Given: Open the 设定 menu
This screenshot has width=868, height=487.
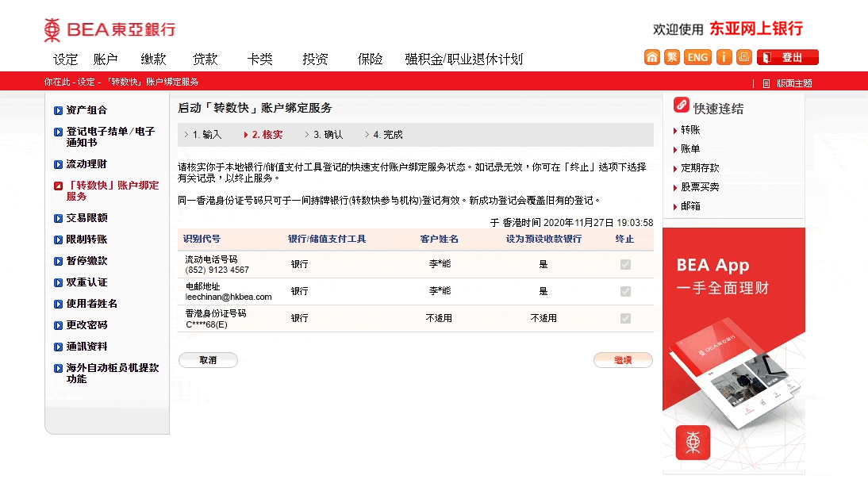Looking at the screenshot, I should click(x=65, y=59).
